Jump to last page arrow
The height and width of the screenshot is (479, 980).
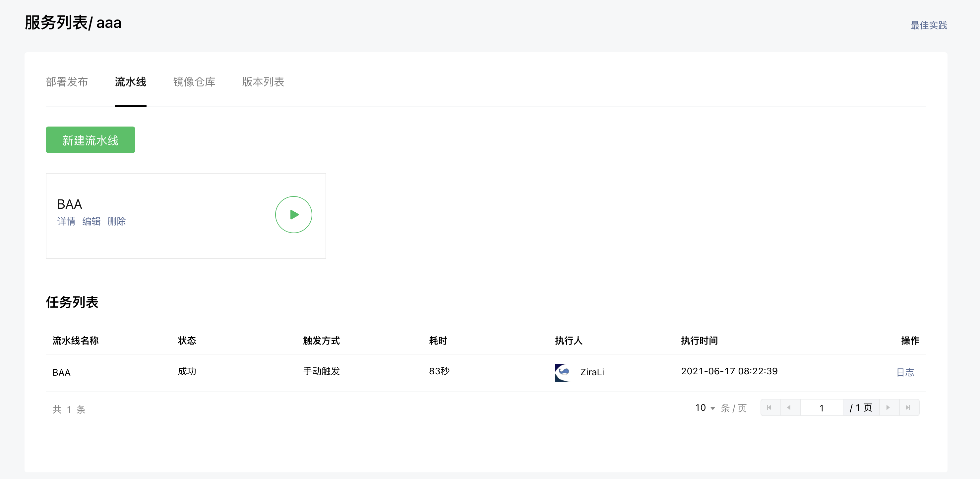(908, 407)
